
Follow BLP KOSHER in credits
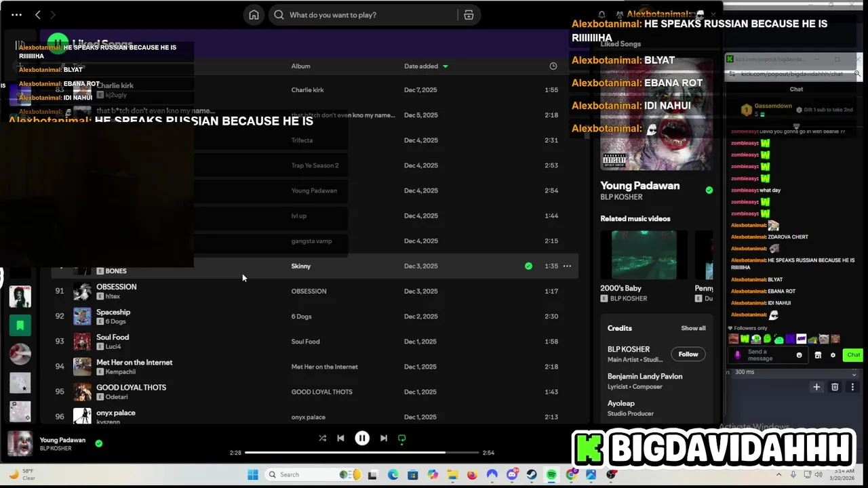pyautogui.click(x=688, y=354)
